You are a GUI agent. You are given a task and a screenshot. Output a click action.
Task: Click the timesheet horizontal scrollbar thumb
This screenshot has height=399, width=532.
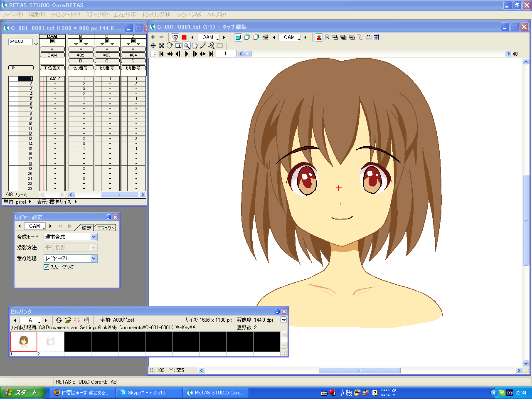120,195
